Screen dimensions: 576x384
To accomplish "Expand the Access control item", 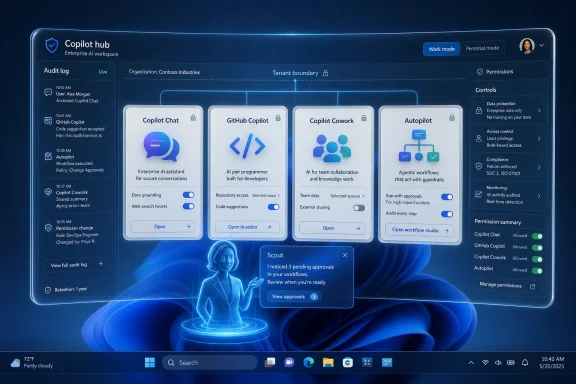I will pyautogui.click(x=539, y=139).
